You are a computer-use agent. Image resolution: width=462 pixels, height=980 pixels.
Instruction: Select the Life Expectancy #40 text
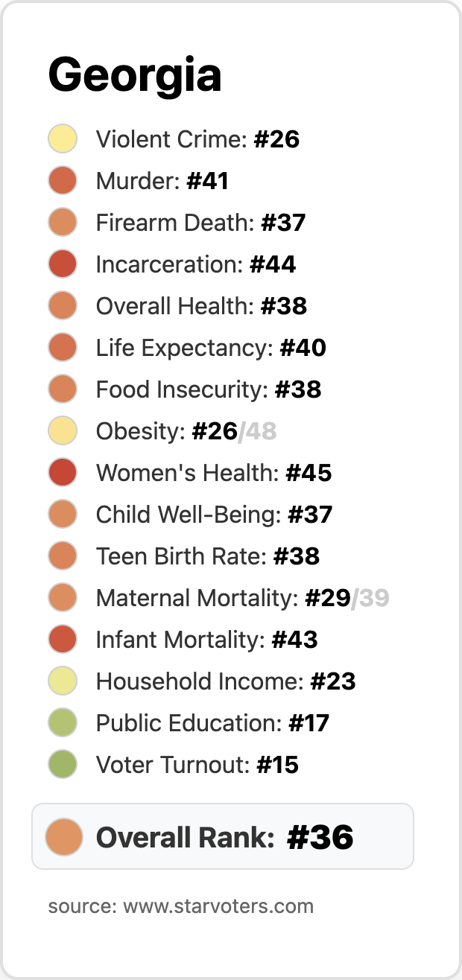(x=211, y=348)
